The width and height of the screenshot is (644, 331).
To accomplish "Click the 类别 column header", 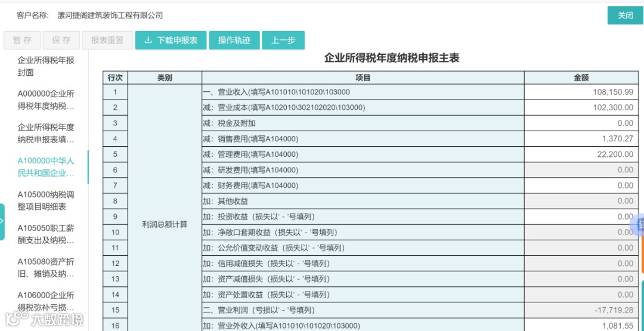I will click(165, 78).
